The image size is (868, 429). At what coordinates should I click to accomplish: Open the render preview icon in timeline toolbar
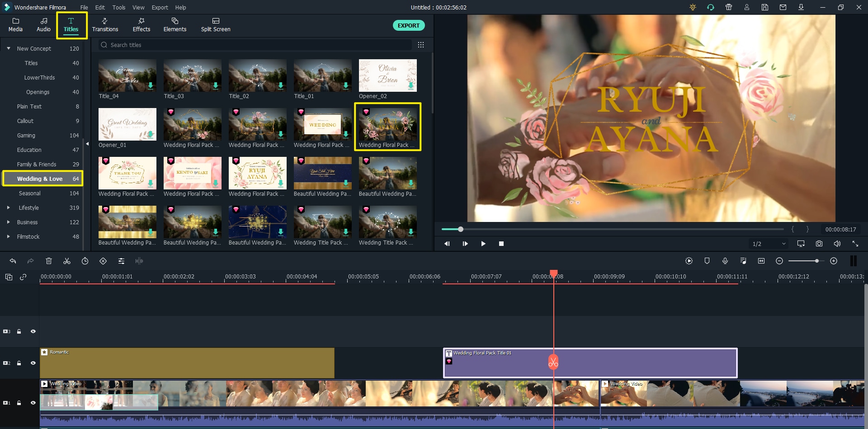(689, 261)
